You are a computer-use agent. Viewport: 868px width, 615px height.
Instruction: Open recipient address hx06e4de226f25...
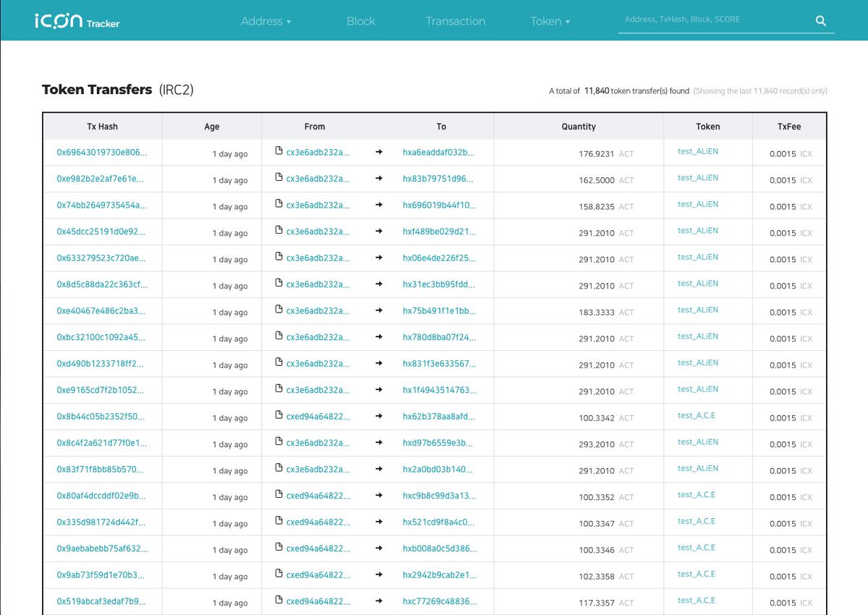pyautogui.click(x=440, y=258)
